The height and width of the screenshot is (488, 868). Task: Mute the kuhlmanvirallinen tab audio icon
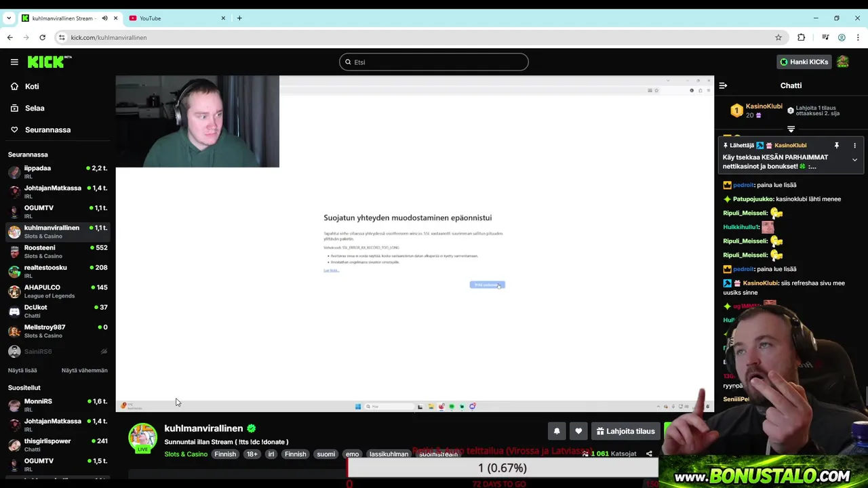point(104,18)
